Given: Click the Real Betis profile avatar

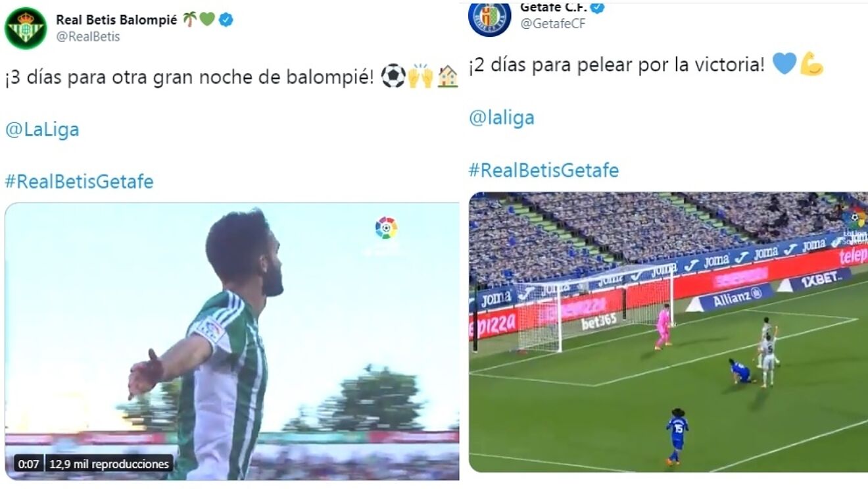Looking at the screenshot, I should (x=26, y=28).
